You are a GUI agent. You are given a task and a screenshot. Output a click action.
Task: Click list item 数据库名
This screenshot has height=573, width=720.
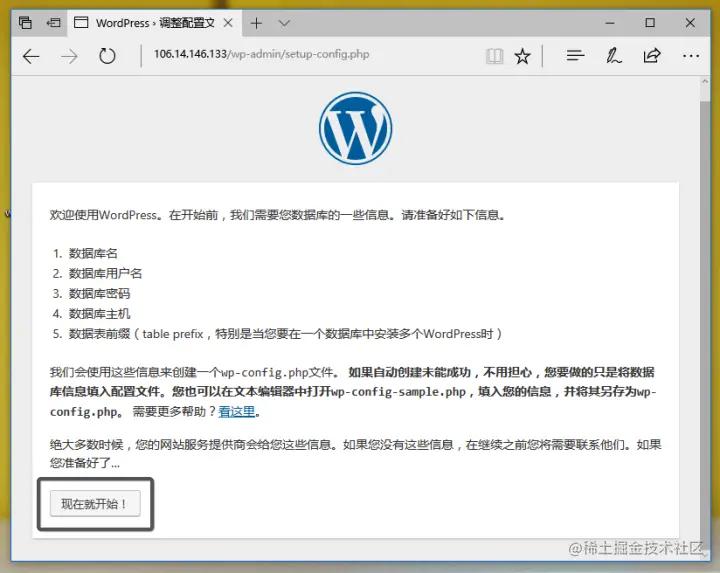click(93, 253)
